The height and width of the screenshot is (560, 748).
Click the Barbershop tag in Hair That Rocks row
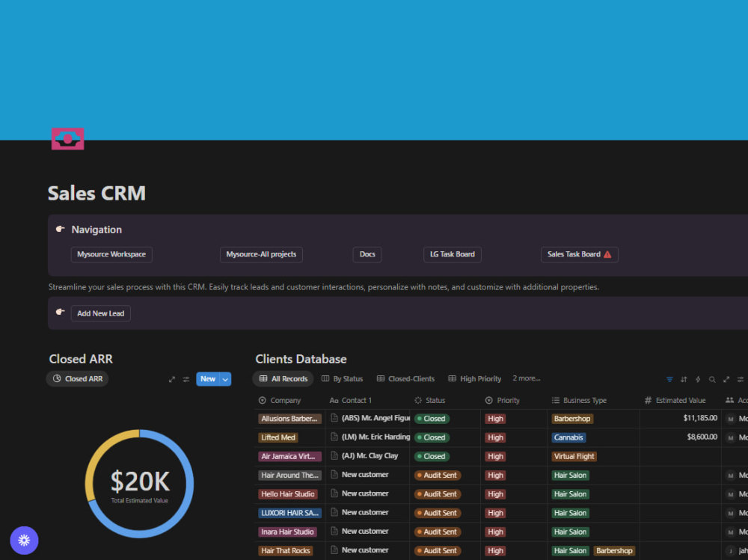pos(614,551)
